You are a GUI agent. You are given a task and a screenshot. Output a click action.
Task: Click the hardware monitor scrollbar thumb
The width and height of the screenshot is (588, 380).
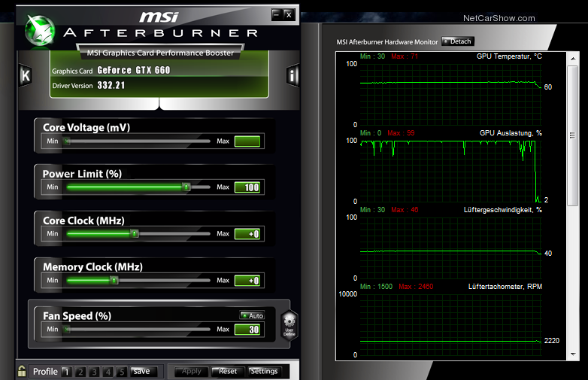(x=573, y=135)
